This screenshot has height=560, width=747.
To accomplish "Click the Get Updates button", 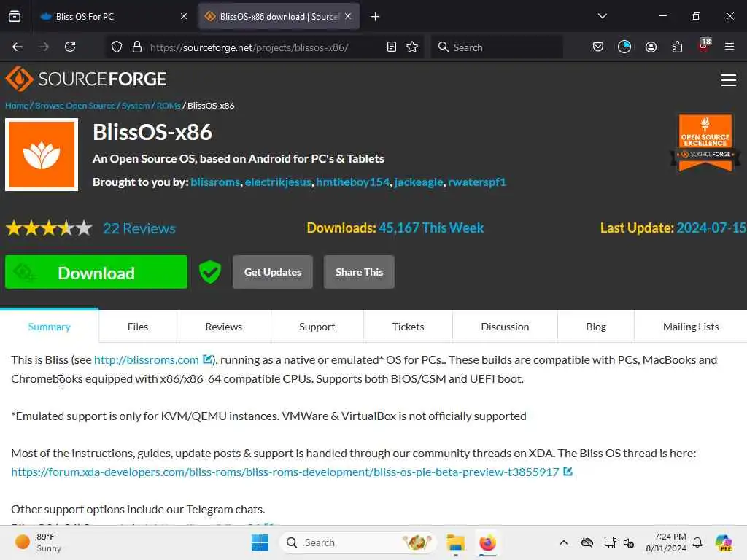I will pyautogui.click(x=273, y=272).
